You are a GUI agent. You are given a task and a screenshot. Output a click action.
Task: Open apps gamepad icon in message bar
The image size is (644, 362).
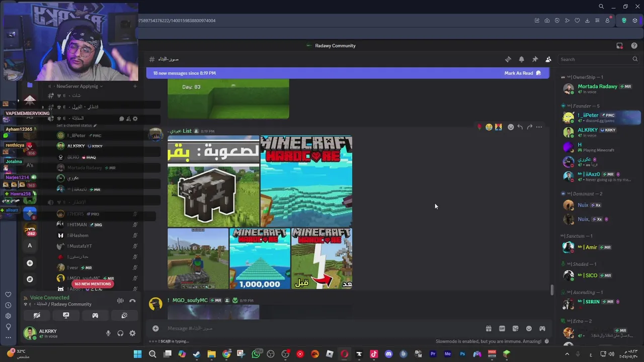click(542, 328)
